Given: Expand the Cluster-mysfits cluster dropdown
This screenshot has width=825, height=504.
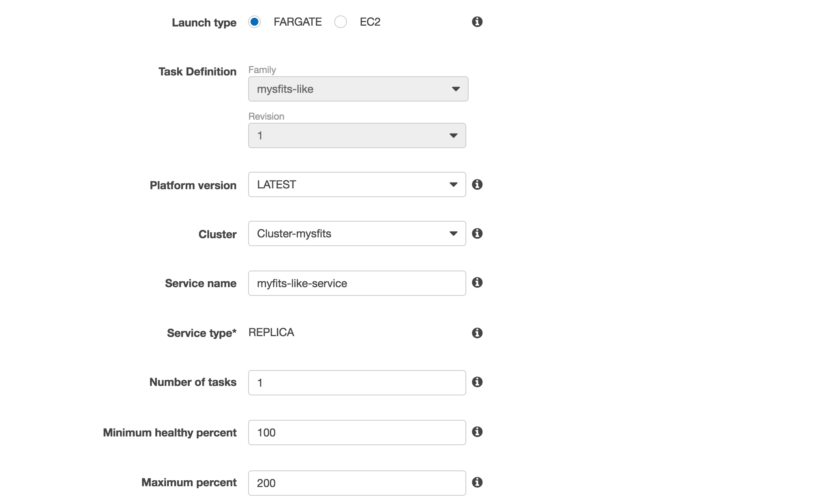Looking at the screenshot, I should click(x=357, y=233).
